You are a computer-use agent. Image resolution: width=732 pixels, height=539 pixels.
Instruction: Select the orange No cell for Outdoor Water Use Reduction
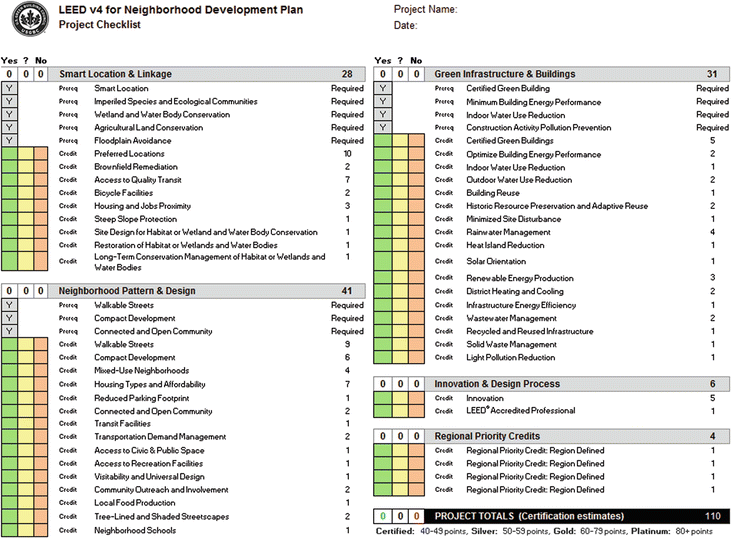click(416, 180)
